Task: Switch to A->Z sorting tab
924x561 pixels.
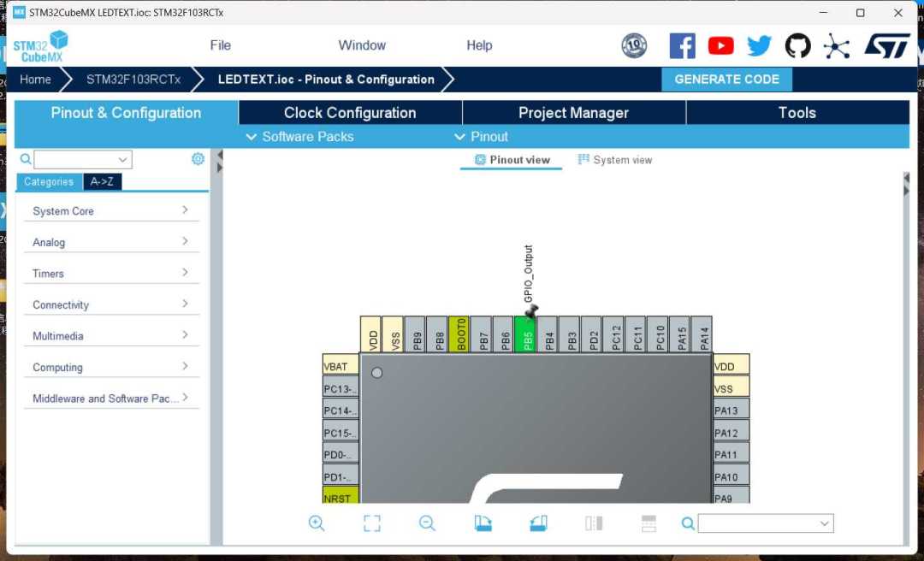Action: click(102, 181)
